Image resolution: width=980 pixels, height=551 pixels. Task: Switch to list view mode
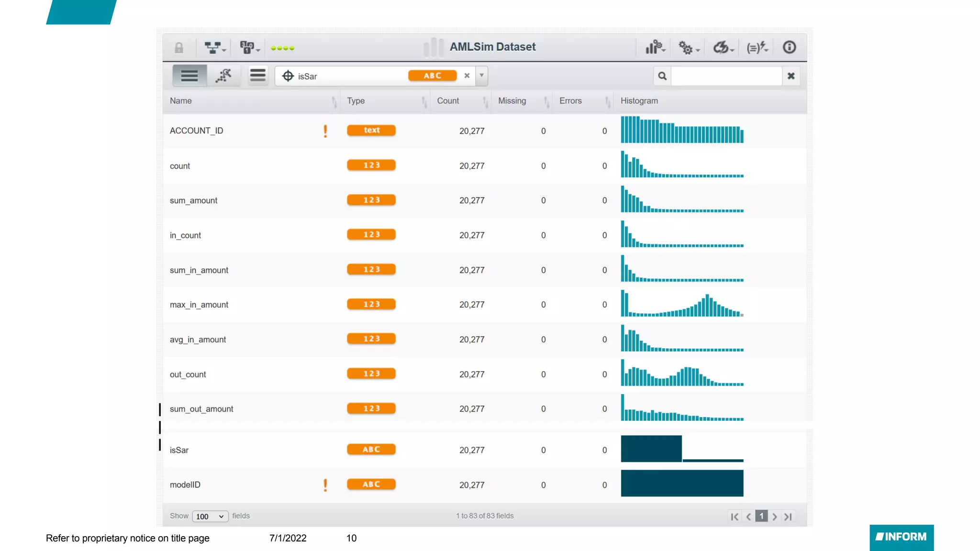point(189,76)
